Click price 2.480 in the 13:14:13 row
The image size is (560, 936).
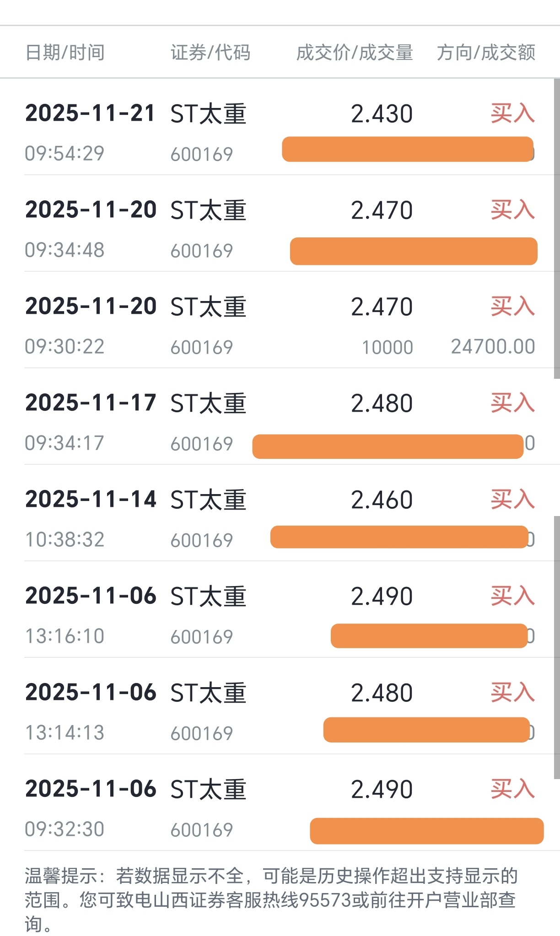[382, 693]
